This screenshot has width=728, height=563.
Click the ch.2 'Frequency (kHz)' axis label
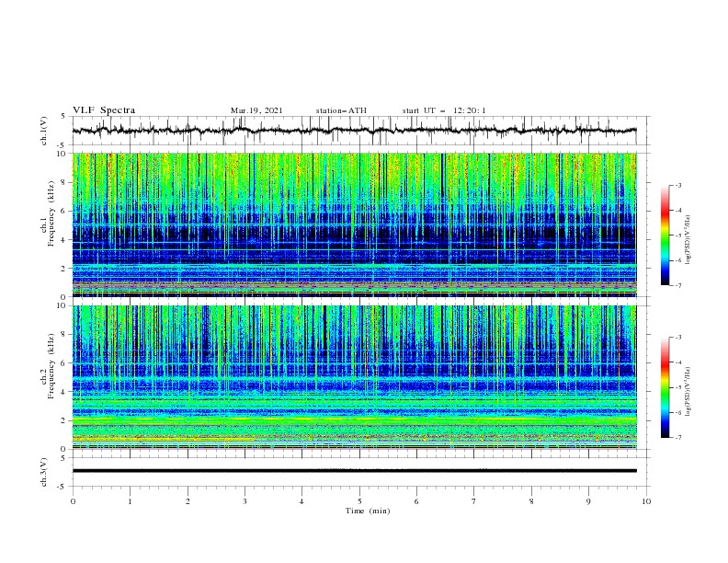click(x=51, y=366)
